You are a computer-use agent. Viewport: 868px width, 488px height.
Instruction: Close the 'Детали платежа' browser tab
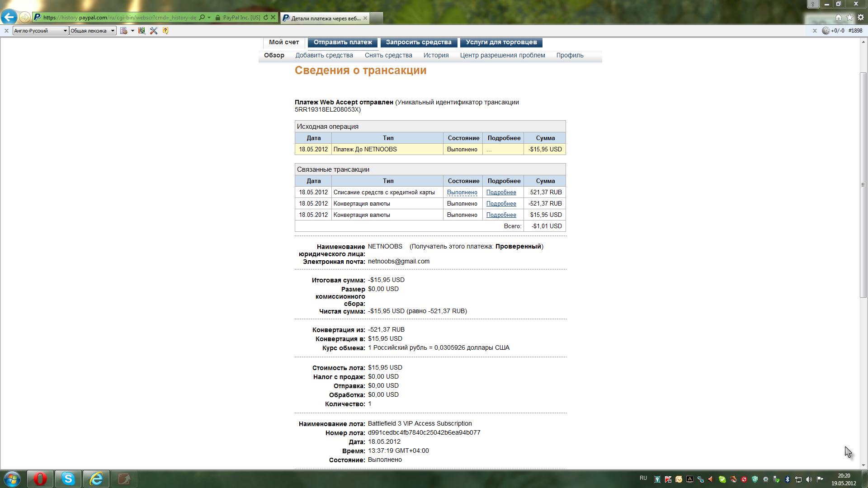pyautogui.click(x=365, y=18)
